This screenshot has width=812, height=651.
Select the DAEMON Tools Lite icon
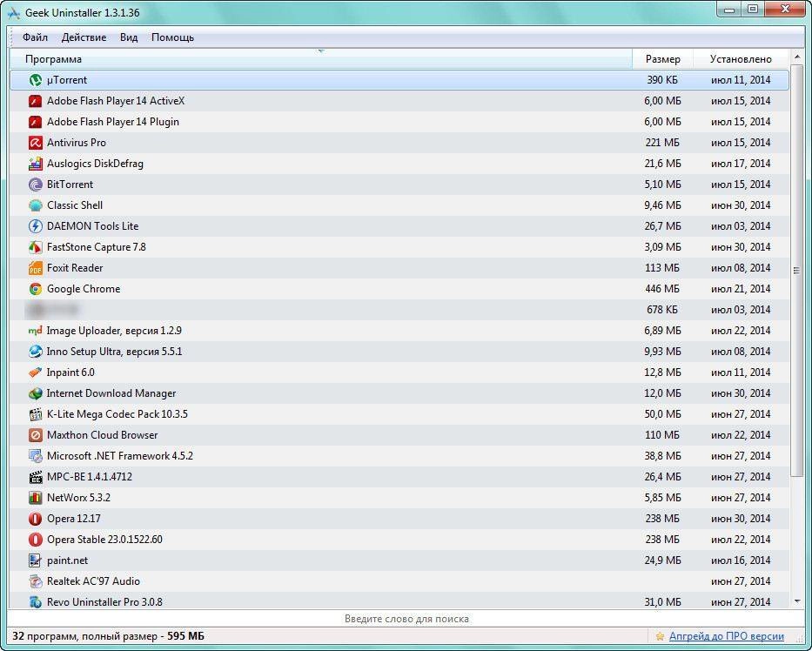click(35, 226)
